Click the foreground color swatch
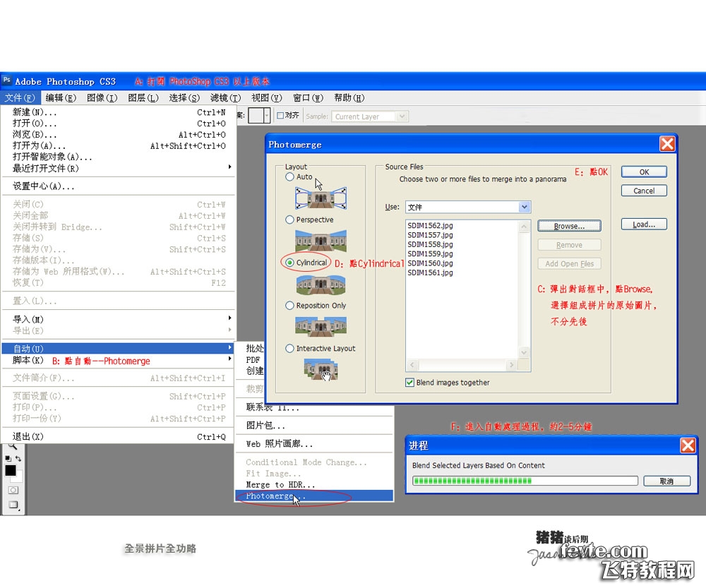Screen dimensions: 706x588 tap(11, 471)
